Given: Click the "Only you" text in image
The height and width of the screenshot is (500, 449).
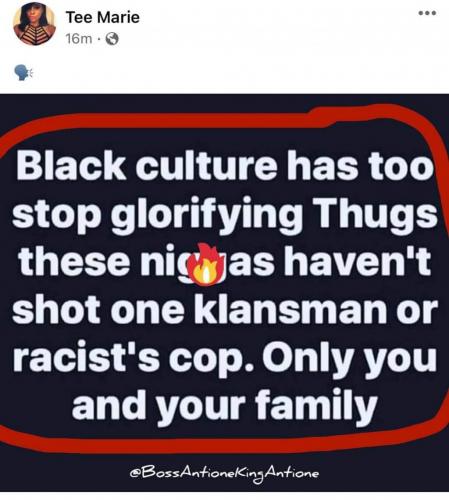Looking at the screenshot, I should coord(349,360).
